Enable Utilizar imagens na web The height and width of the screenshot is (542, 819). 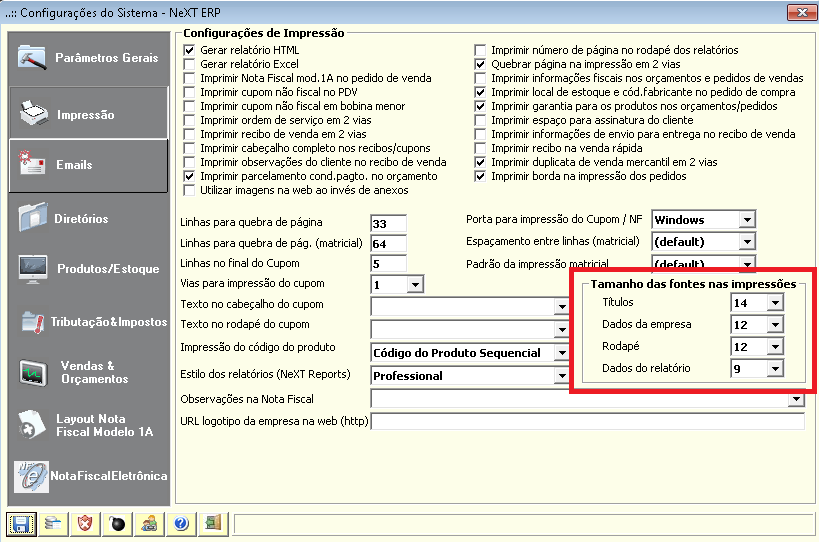click(x=190, y=190)
